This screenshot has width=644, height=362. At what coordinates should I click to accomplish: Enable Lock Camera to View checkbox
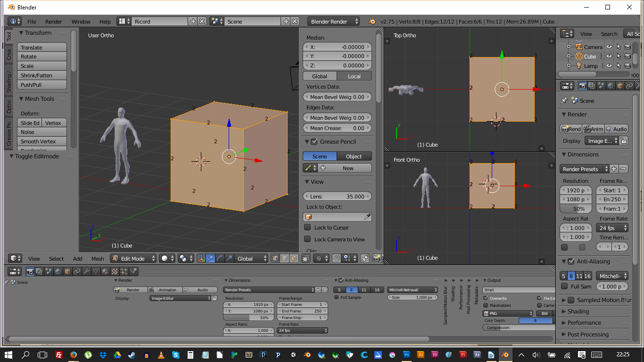(307, 239)
